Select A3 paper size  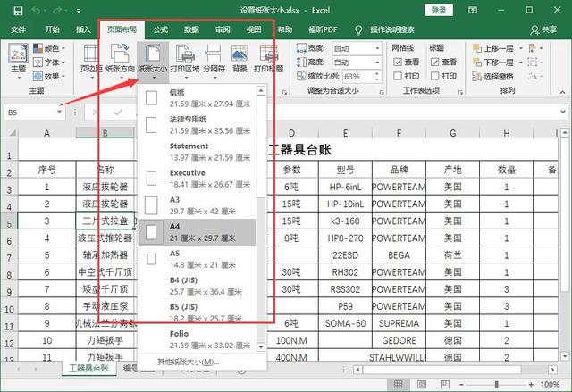point(198,205)
